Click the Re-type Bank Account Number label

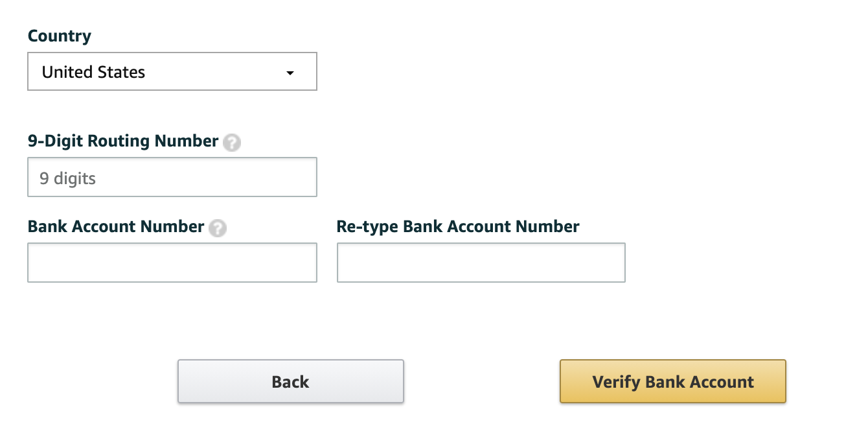458,227
